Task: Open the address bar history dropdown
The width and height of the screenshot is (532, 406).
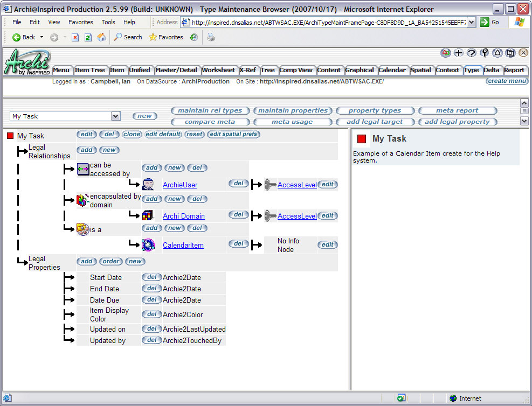Action: [472, 22]
